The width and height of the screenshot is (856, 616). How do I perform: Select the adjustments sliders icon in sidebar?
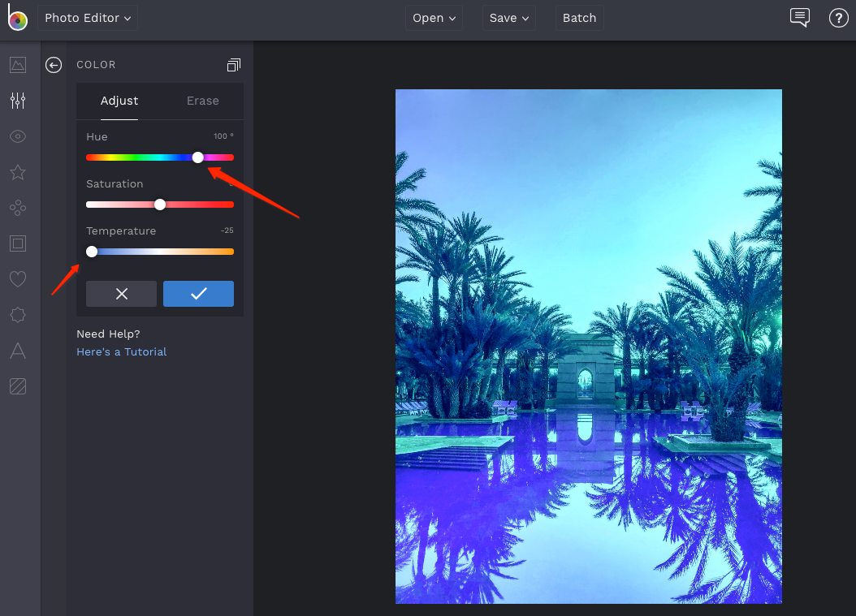[x=18, y=101]
